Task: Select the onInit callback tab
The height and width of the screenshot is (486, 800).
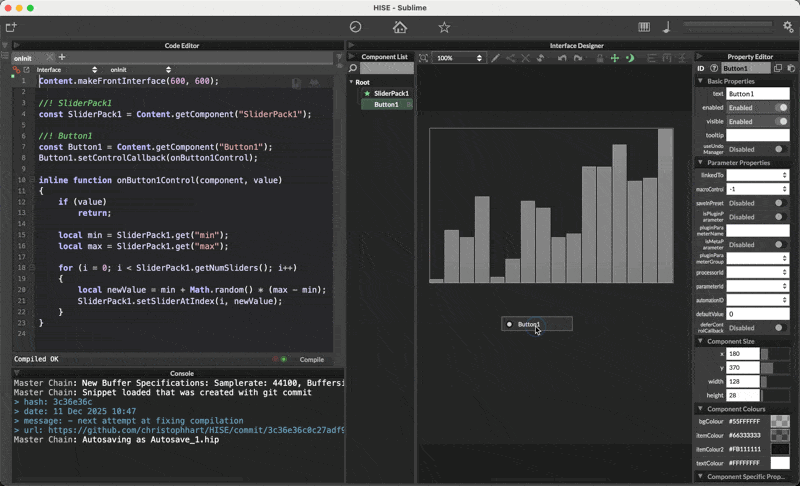Action: [x=22, y=58]
